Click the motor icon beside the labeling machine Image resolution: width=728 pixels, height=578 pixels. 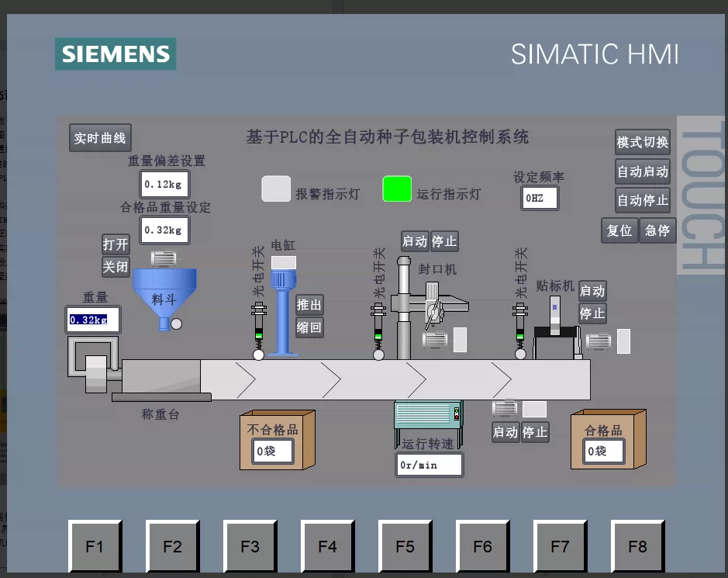click(598, 341)
